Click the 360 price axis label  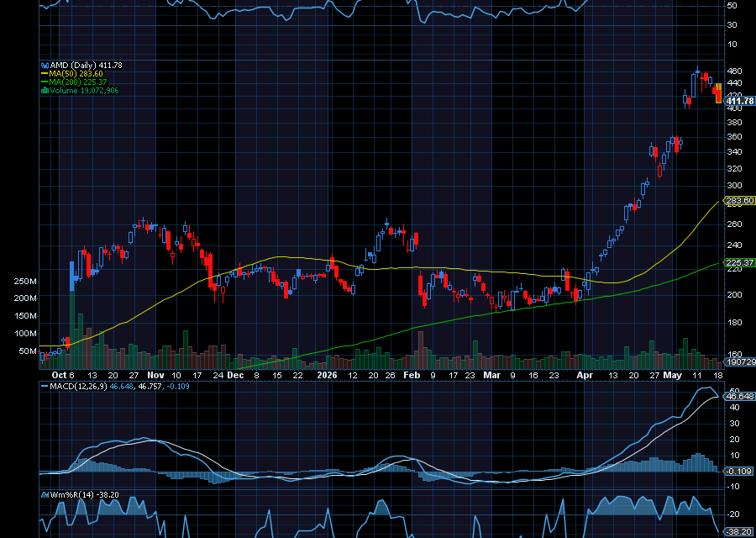click(x=734, y=137)
